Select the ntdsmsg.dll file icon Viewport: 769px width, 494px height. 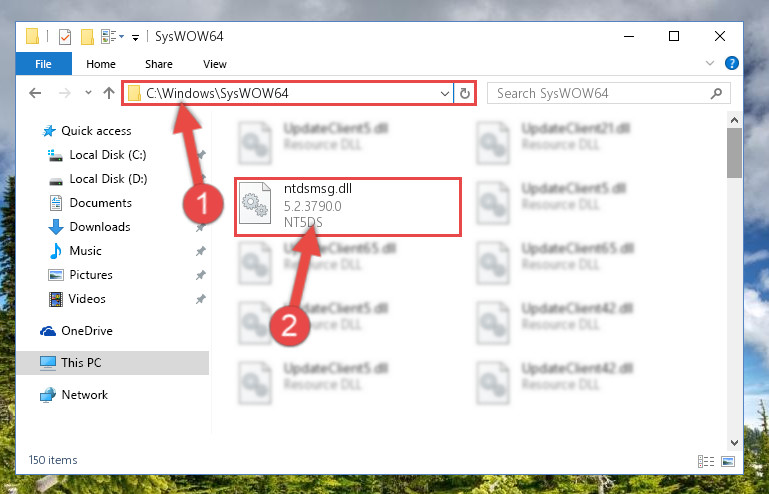255,203
